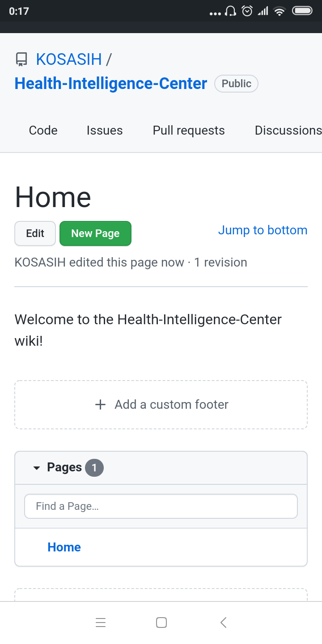Viewport: 322px width, 644px height.
Task: Collapse the Pages section triangle
Action: [37, 468]
